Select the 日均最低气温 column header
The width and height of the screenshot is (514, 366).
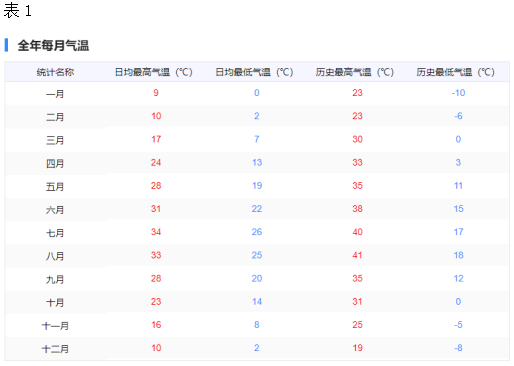pyautogui.click(x=254, y=72)
